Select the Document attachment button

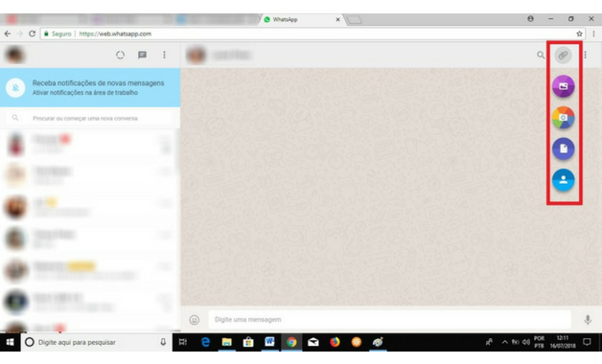coord(564,148)
